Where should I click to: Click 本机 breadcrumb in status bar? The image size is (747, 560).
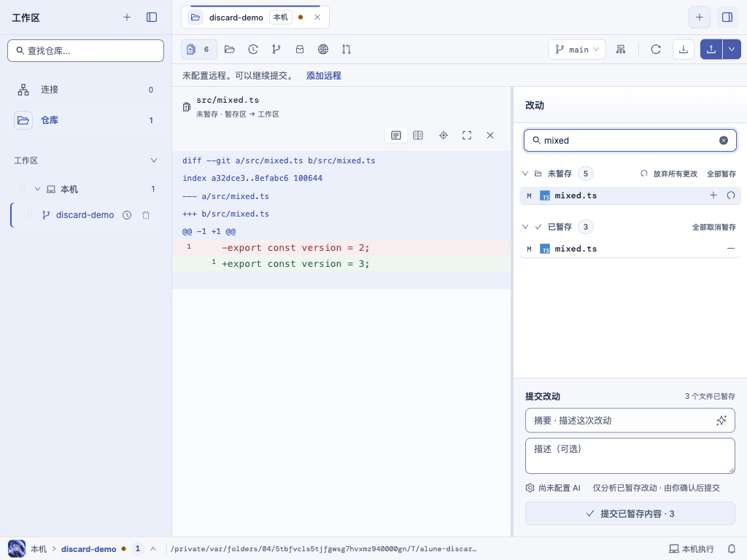(39, 549)
